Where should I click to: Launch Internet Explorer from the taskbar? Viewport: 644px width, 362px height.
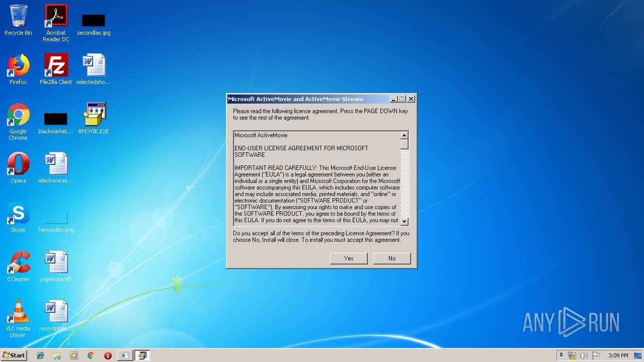pyautogui.click(x=40, y=355)
